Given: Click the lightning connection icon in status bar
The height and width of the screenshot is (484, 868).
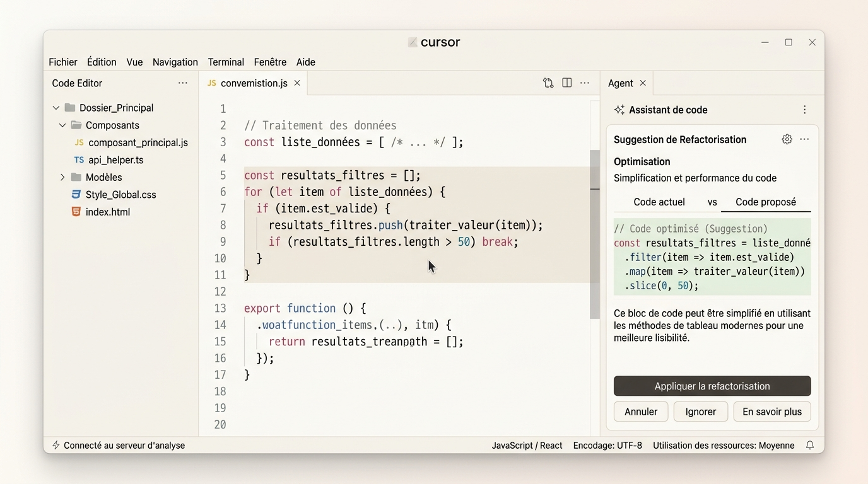Looking at the screenshot, I should [x=56, y=446].
